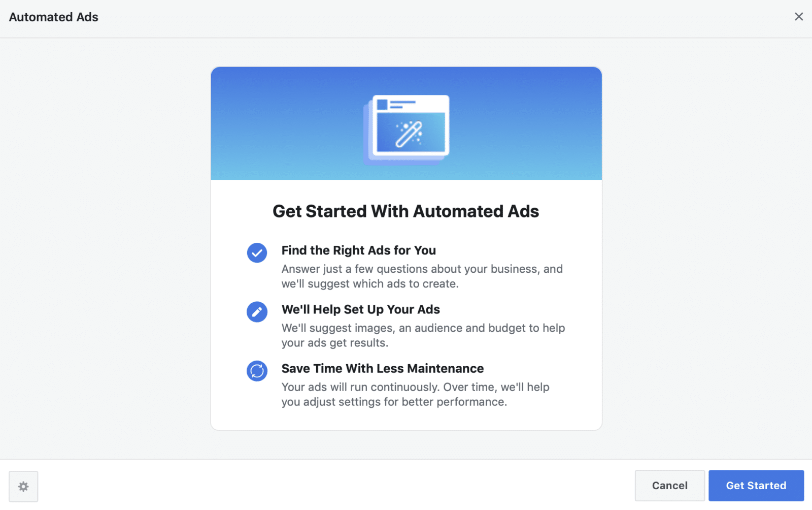Image resolution: width=812 pixels, height=510 pixels.
Task: Click the small square avatar in the ad illustration
Action: click(x=382, y=105)
